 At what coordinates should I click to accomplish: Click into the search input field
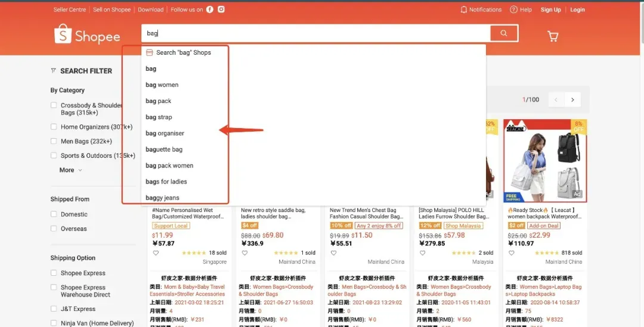tap(316, 33)
